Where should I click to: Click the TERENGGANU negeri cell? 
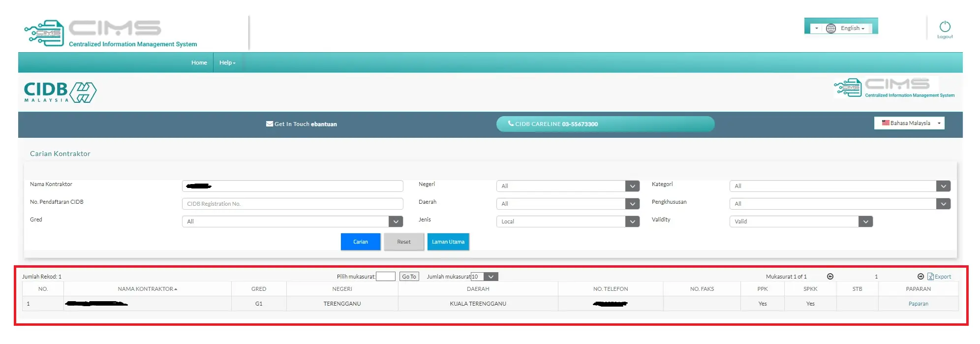coord(342,304)
